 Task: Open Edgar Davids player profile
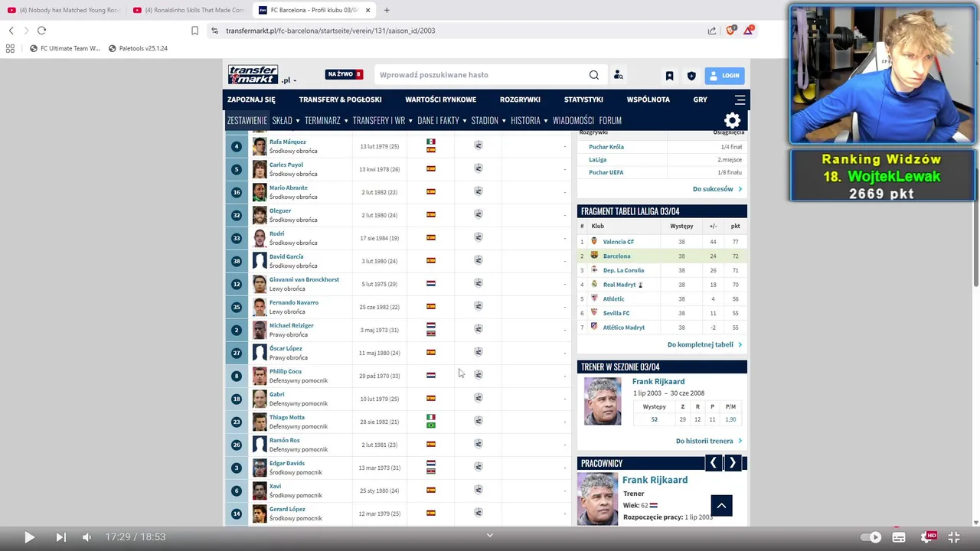pyautogui.click(x=287, y=463)
